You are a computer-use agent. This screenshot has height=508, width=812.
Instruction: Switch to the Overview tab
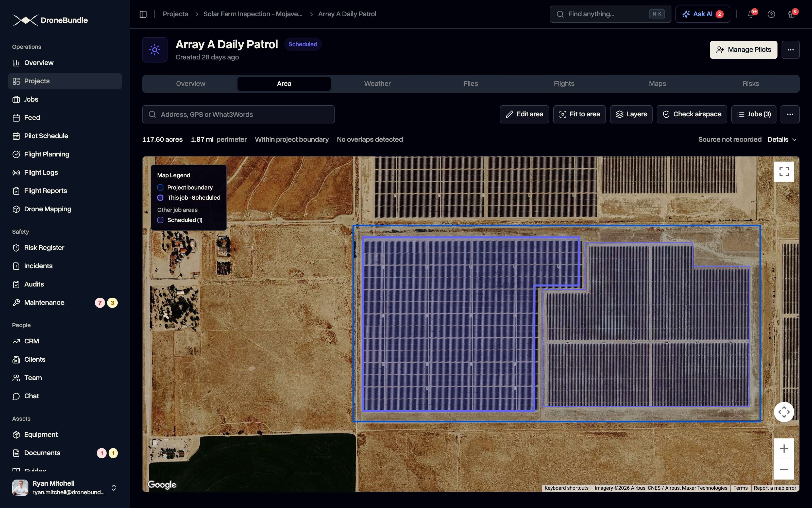click(191, 84)
